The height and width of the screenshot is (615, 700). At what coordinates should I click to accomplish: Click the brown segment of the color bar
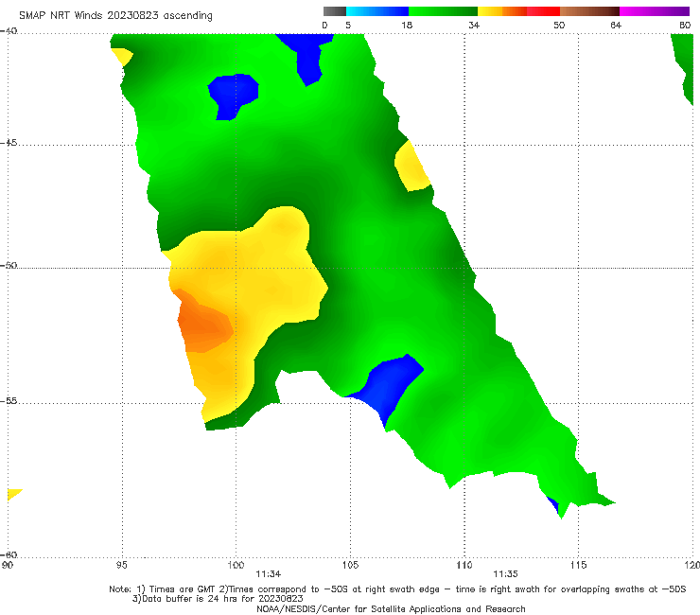click(x=589, y=11)
